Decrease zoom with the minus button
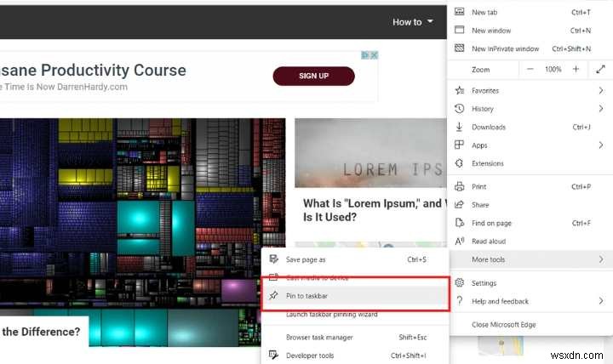613x364 pixels. (x=530, y=69)
